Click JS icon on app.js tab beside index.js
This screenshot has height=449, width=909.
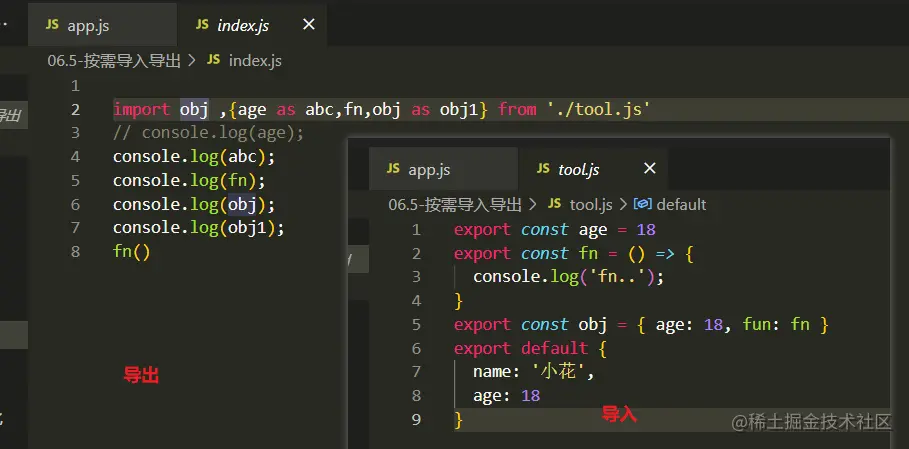(52, 25)
